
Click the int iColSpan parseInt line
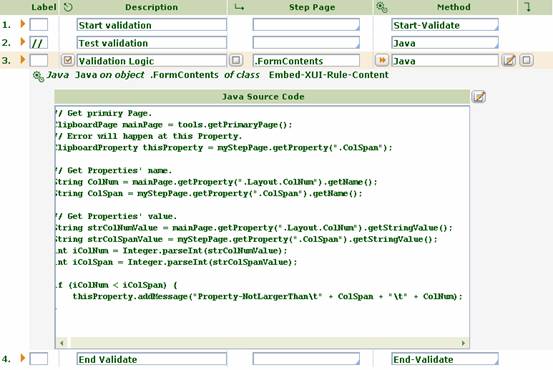pos(176,262)
